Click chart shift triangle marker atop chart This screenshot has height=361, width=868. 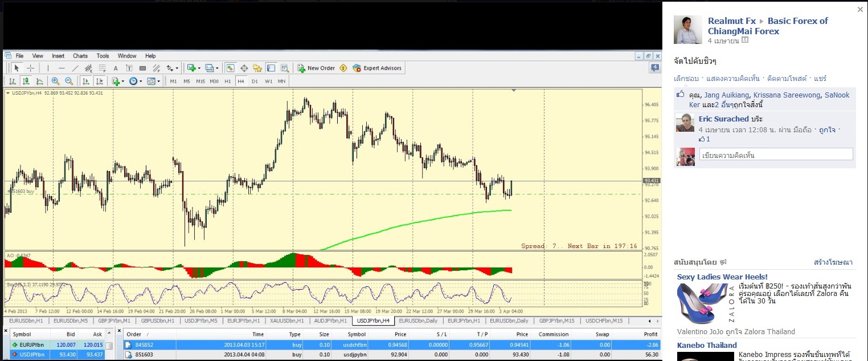tap(514, 91)
